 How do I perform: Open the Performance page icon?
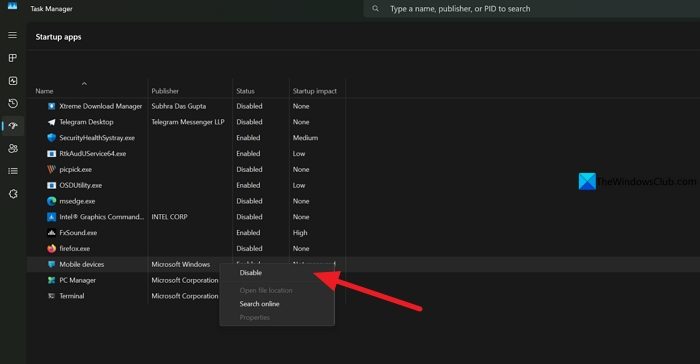click(12, 80)
